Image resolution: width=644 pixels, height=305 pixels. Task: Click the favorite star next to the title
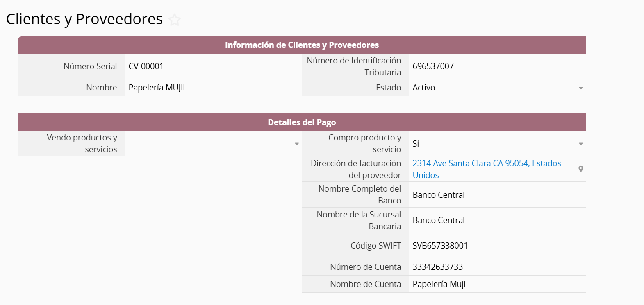point(175,20)
